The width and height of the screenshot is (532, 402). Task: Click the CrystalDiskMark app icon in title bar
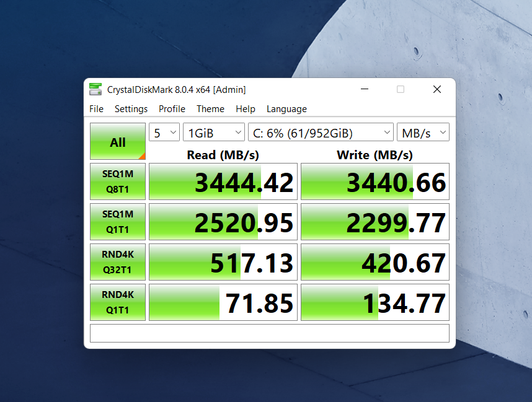[x=95, y=89]
